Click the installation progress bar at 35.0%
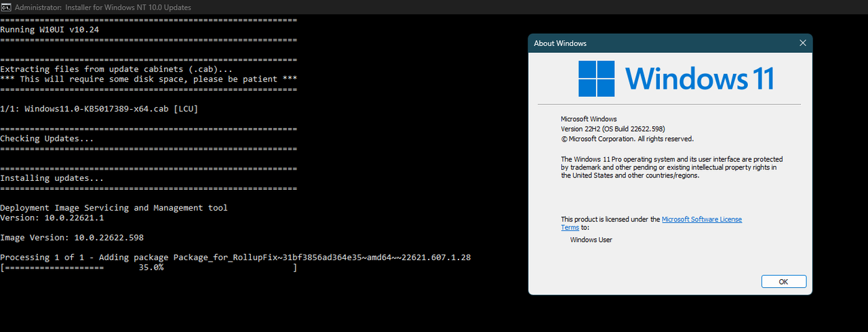 [x=149, y=268]
